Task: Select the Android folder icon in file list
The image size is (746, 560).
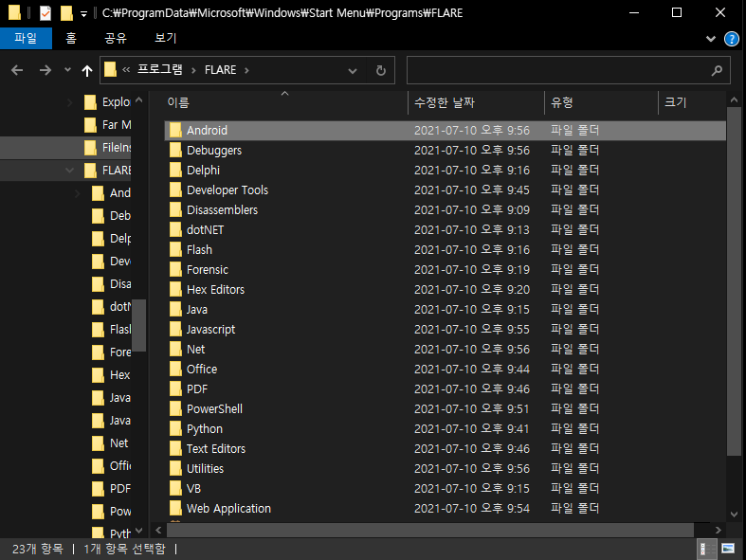Action: point(175,130)
